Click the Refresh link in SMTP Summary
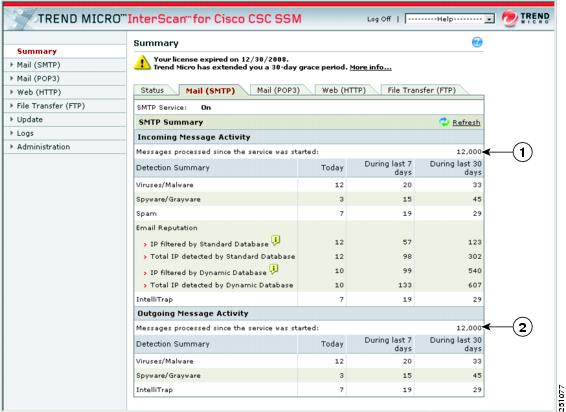 [x=466, y=123]
